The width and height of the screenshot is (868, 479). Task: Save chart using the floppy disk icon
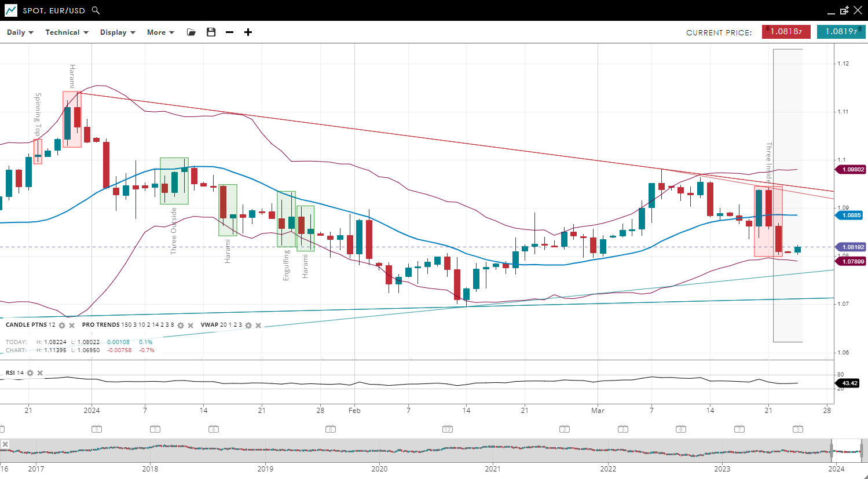click(211, 32)
